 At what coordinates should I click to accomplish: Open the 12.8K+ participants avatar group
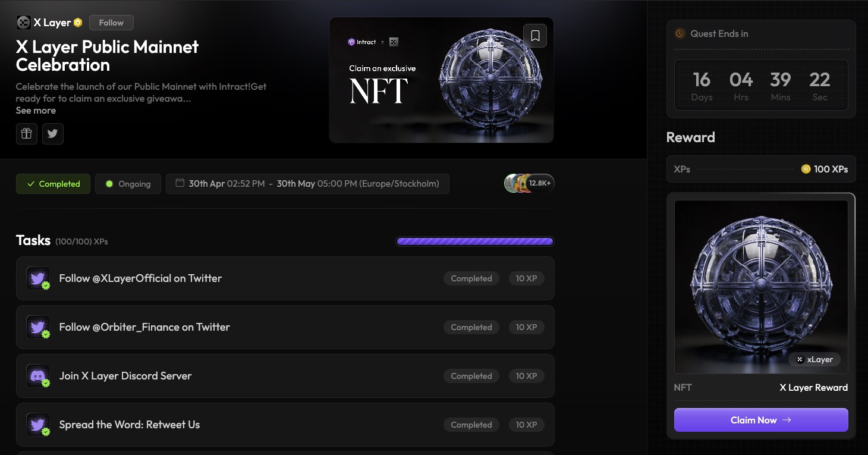point(529,183)
